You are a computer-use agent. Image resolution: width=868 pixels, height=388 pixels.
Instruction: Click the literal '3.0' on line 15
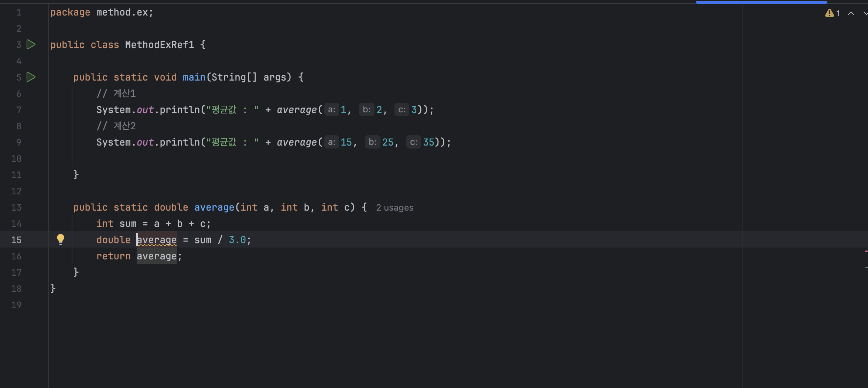[237, 240]
